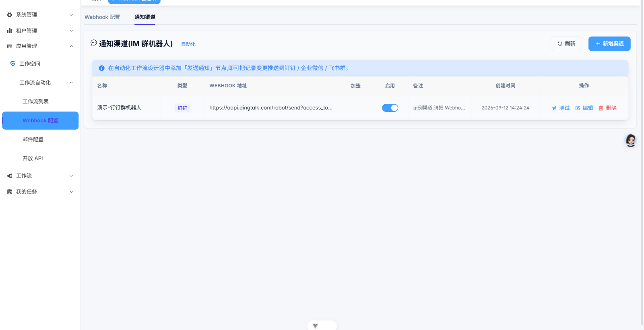This screenshot has width=644, height=330.
Task: Click the 演示-钉钉群机器人 name cell
Action: point(119,108)
